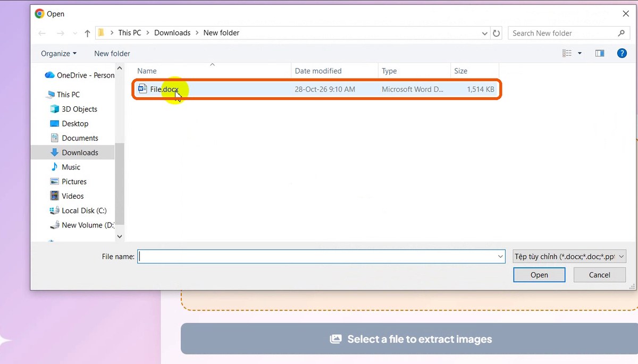Image resolution: width=638 pixels, height=364 pixels.
Task: Click the File name input field
Action: [x=321, y=256]
